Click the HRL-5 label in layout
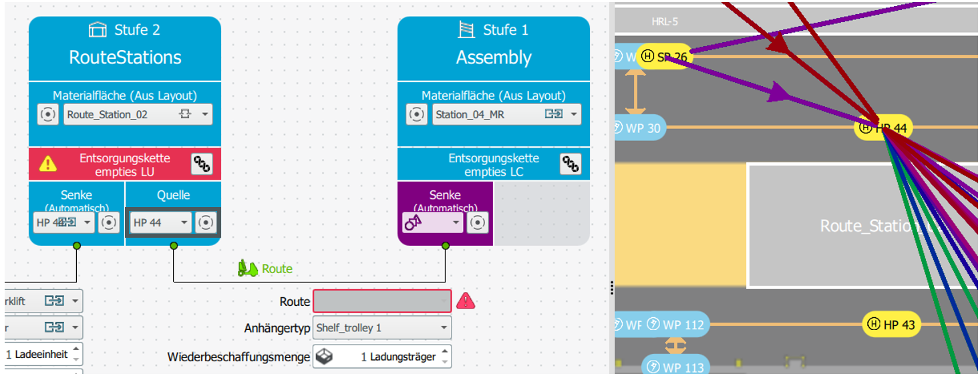 tap(665, 21)
